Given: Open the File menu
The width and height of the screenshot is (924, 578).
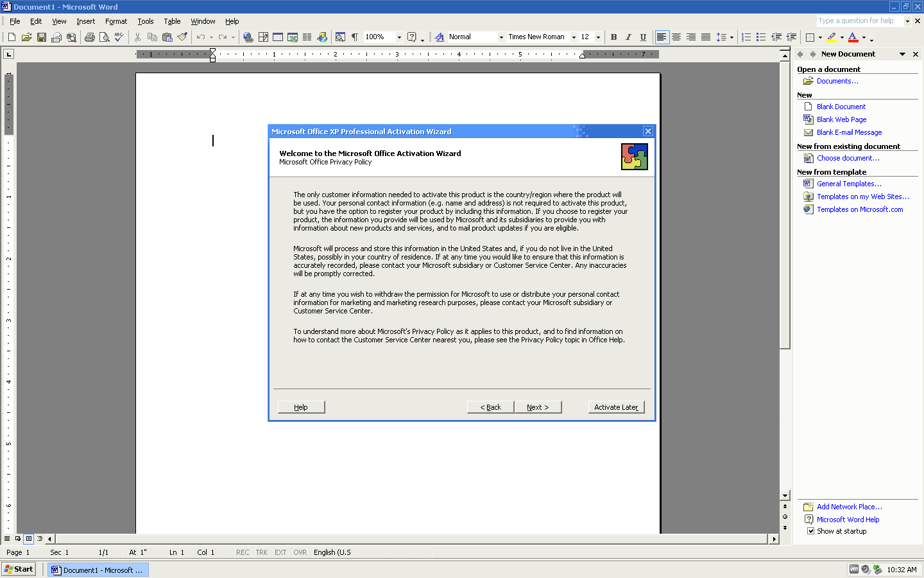Looking at the screenshot, I should pos(15,21).
